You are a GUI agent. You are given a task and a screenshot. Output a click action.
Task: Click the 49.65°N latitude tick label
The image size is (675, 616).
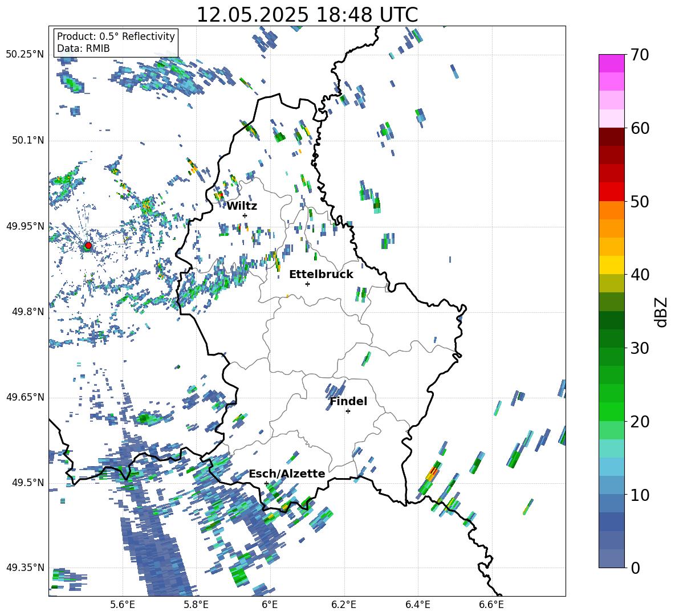pos(25,397)
